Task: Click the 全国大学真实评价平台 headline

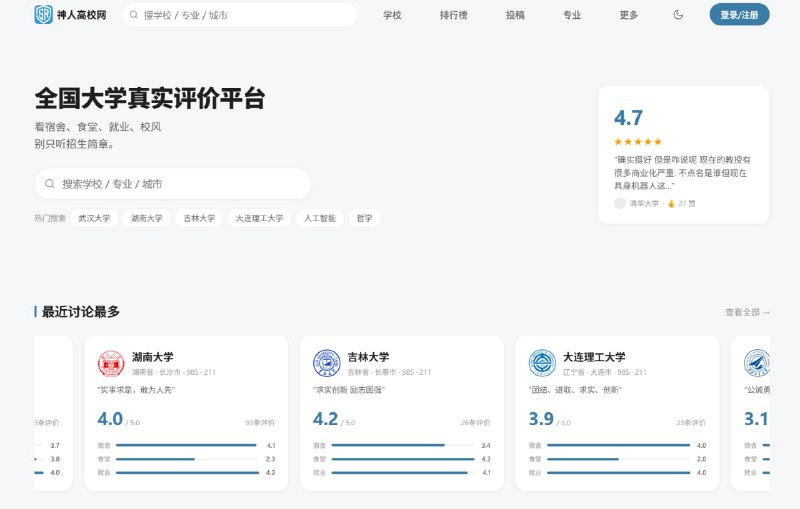Action: pyautogui.click(x=150, y=98)
